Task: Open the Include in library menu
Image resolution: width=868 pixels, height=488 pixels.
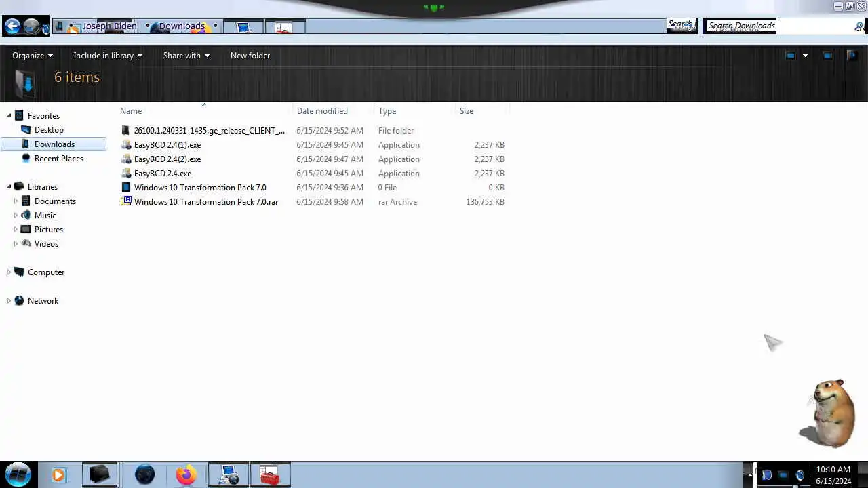Action: (x=108, y=56)
